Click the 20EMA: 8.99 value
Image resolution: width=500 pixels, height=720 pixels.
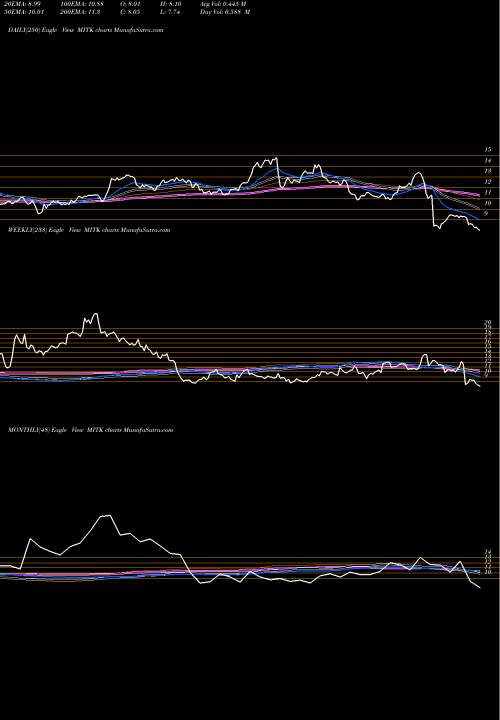click(24, 4)
